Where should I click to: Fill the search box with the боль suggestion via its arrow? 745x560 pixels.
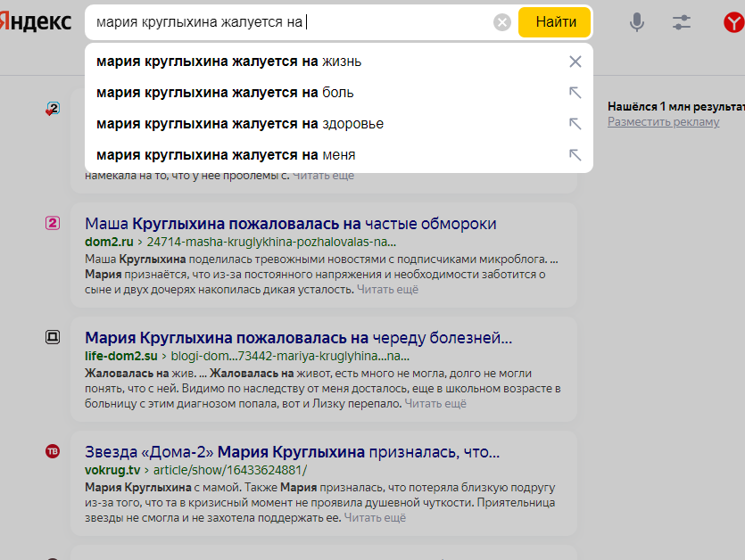point(575,93)
